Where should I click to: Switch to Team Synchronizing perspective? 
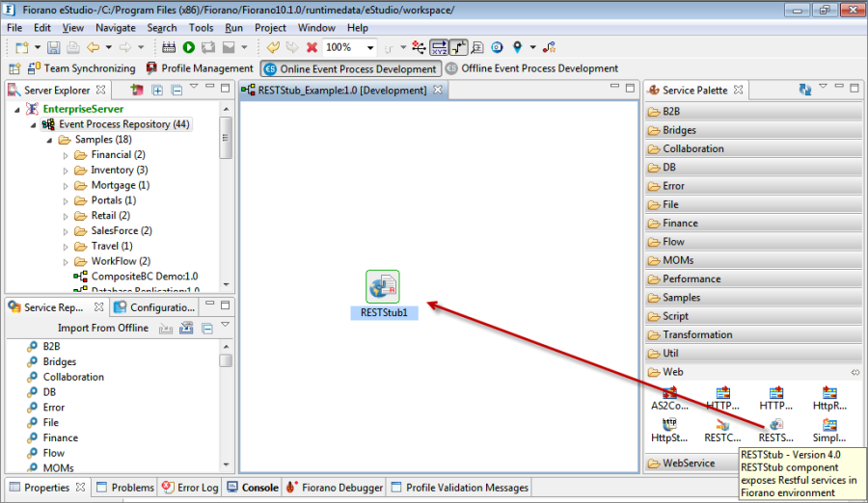click(81, 68)
